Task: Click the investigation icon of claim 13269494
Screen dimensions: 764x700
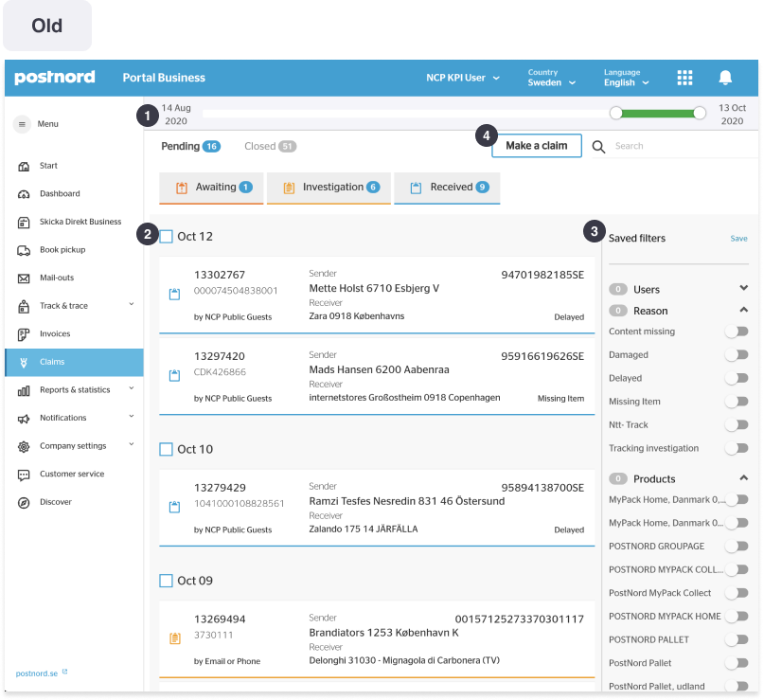Action: [175, 638]
